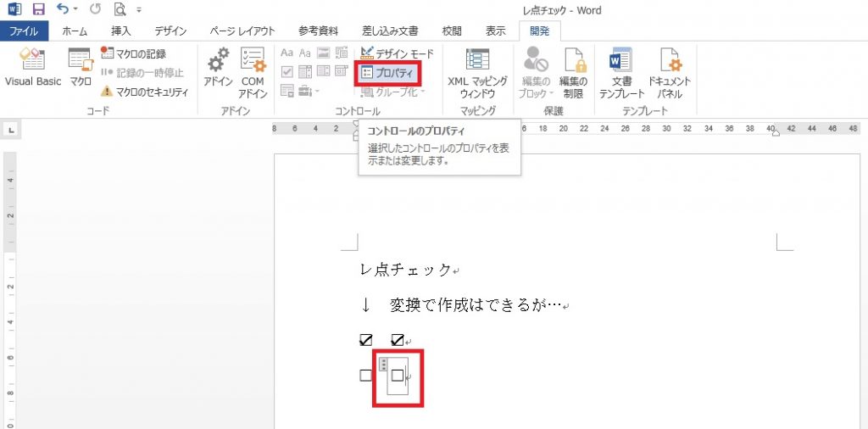Click the Redo icon in the quick access toolbar
This screenshot has width=868, height=429.
coord(95,9)
